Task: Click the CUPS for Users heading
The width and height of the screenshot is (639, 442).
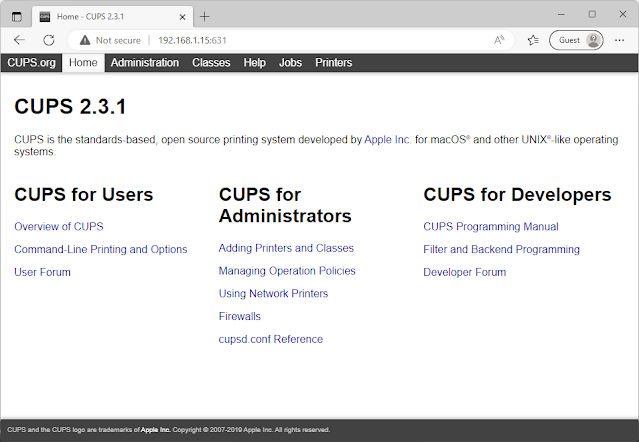Action: point(84,195)
